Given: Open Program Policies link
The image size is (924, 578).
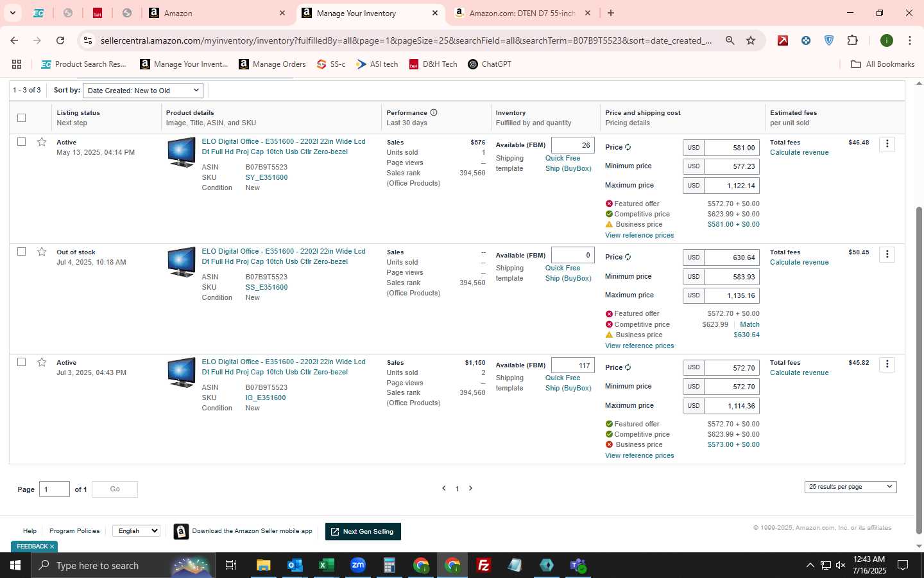Looking at the screenshot, I should tap(74, 531).
